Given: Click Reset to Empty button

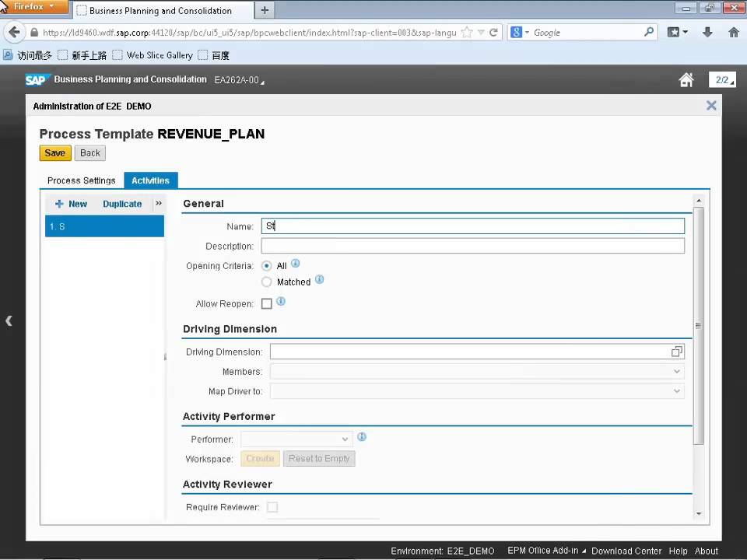Looking at the screenshot, I should tap(319, 459).
